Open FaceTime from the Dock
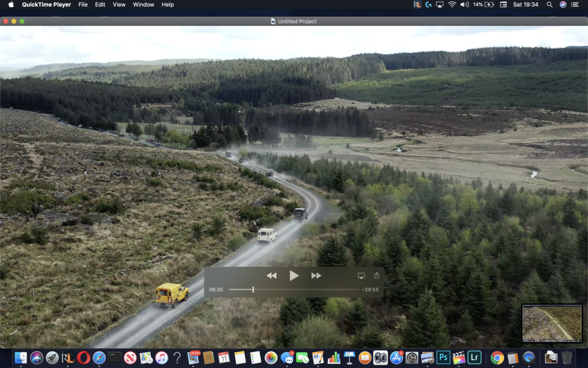The width and height of the screenshot is (588, 368). tap(302, 357)
